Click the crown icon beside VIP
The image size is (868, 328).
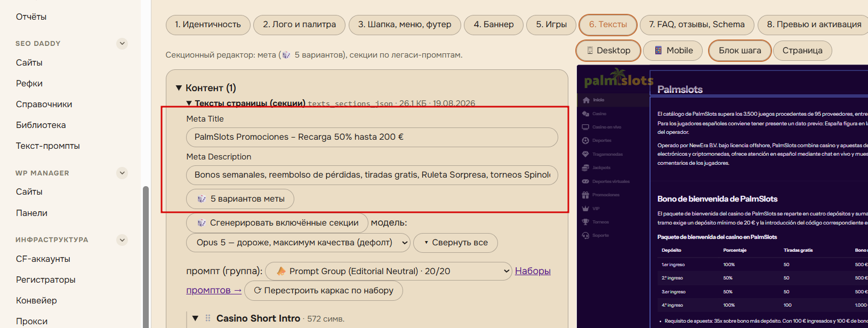tap(585, 209)
